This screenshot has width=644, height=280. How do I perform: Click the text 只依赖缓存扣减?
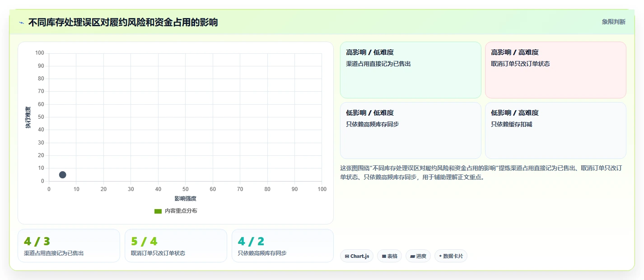pos(512,124)
